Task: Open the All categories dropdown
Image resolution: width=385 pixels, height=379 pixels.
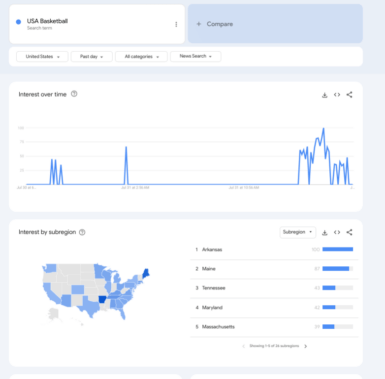Action: (141, 57)
